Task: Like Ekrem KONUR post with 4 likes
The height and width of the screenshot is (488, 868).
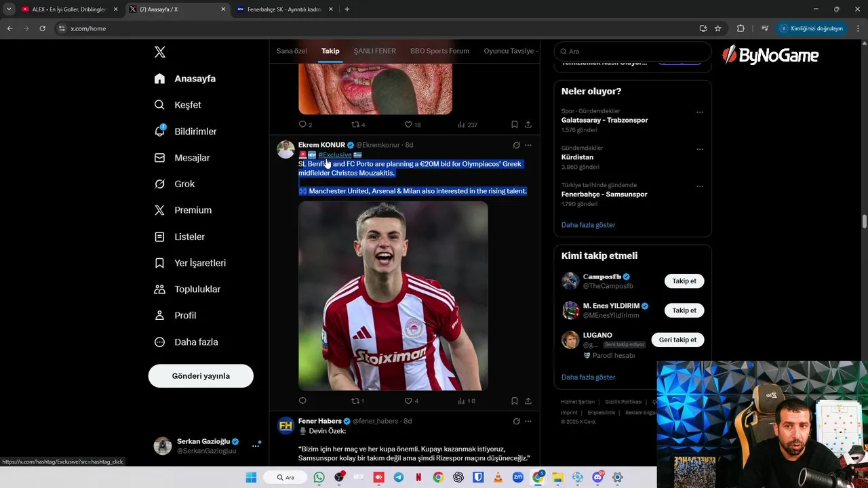Action: pos(408,401)
